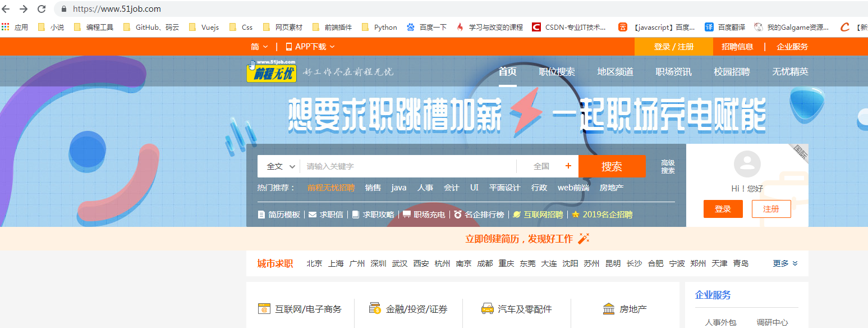The width and height of the screenshot is (868, 328).
Task: Click the plus icon beside 全国
Action: click(x=568, y=166)
